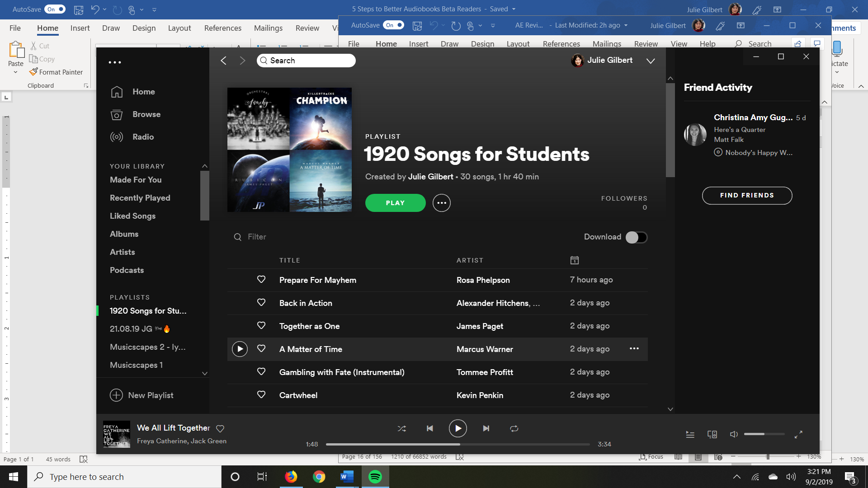Go forward with Spotify forward arrow
This screenshot has width=868, height=488.
click(x=242, y=61)
